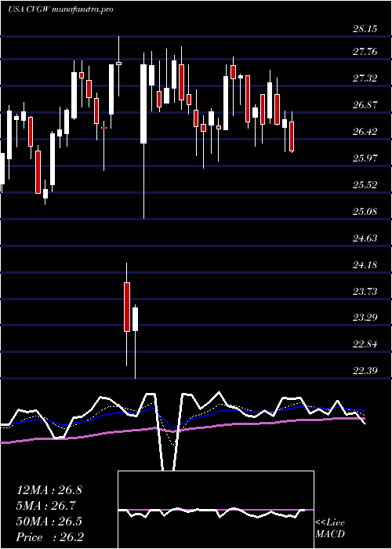Click the 22.84 price axis label

point(365,344)
